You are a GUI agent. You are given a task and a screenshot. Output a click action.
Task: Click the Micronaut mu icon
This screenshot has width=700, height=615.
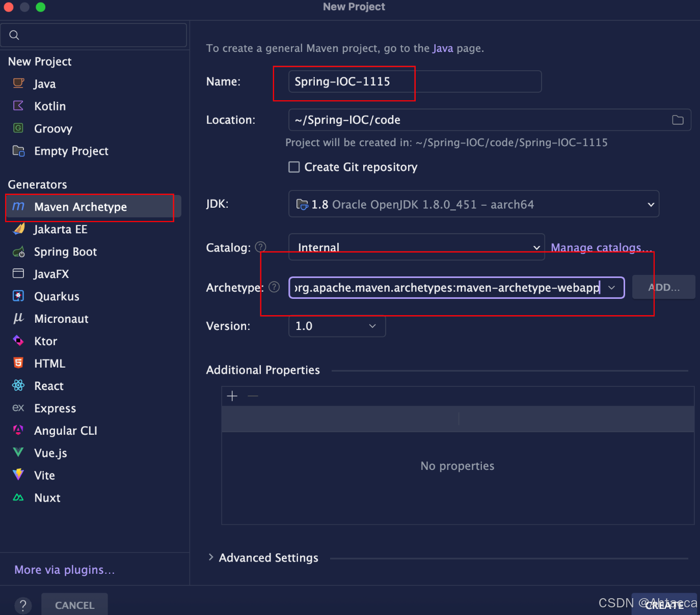coord(18,318)
